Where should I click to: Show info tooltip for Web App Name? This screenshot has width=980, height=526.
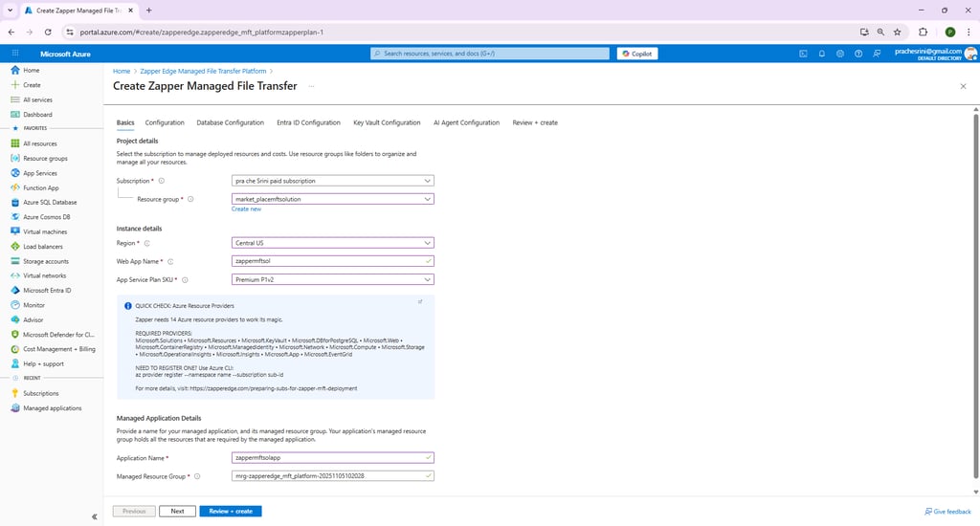click(170, 262)
